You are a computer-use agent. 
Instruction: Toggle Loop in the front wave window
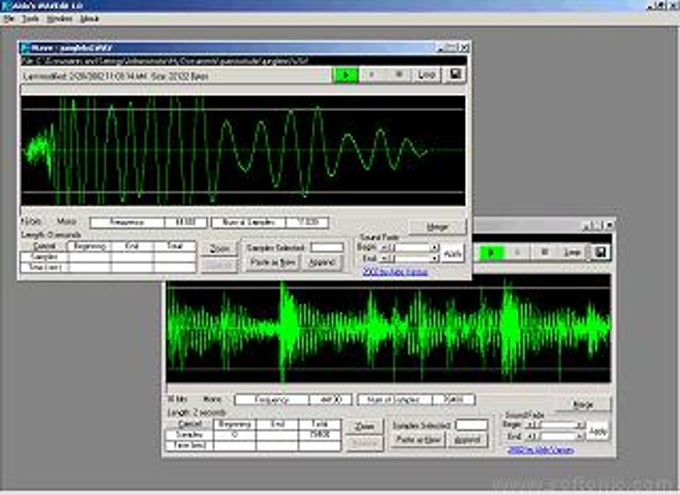(x=427, y=74)
